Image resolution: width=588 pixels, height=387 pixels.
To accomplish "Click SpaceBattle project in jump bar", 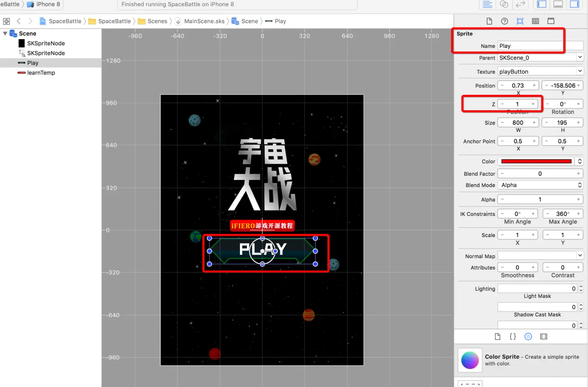I will pyautogui.click(x=60, y=21).
